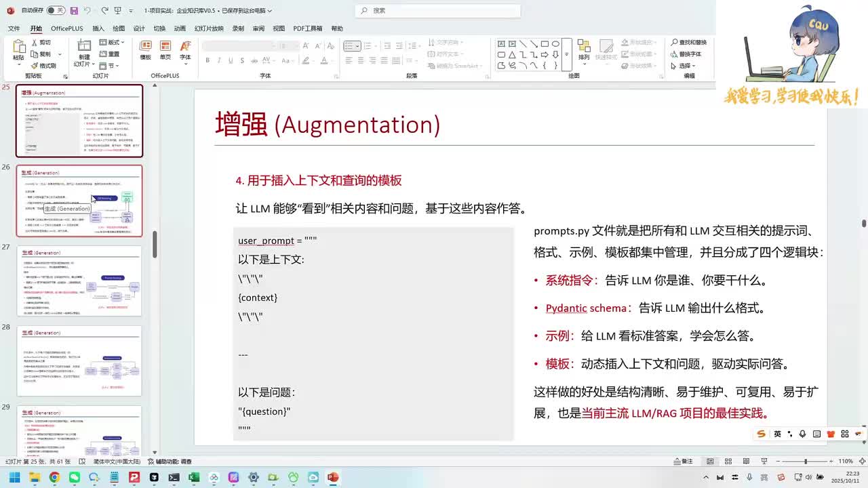Open the Windows Start button
868x488 pixels.
tap(15, 477)
